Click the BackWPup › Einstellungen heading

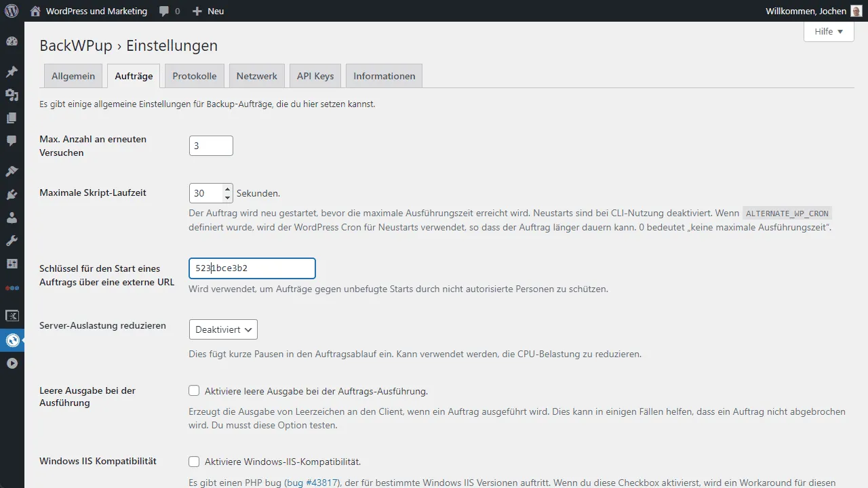coord(129,45)
